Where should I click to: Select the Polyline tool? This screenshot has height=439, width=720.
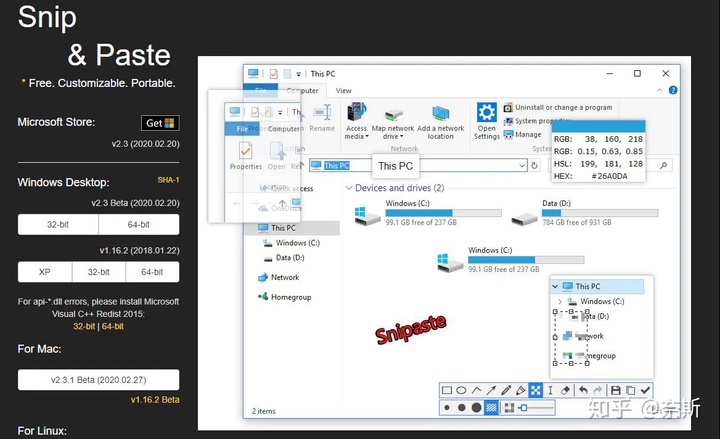[x=476, y=390]
